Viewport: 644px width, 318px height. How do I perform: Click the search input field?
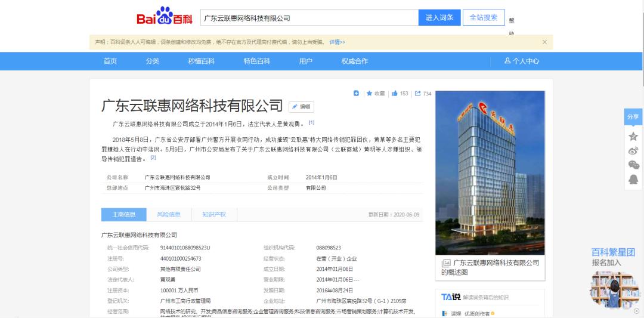point(308,18)
